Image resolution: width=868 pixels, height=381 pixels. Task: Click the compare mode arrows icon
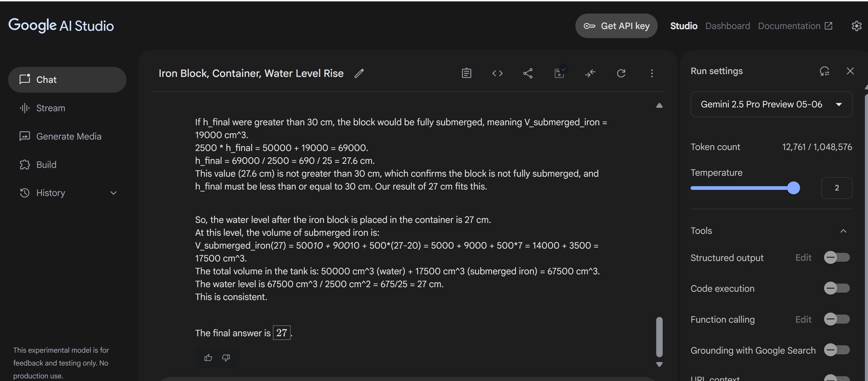coord(590,73)
